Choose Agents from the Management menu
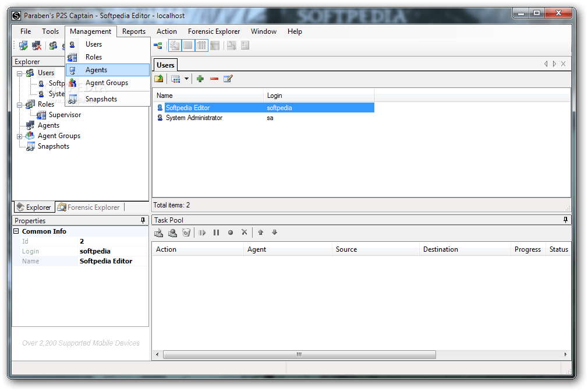 (108, 70)
